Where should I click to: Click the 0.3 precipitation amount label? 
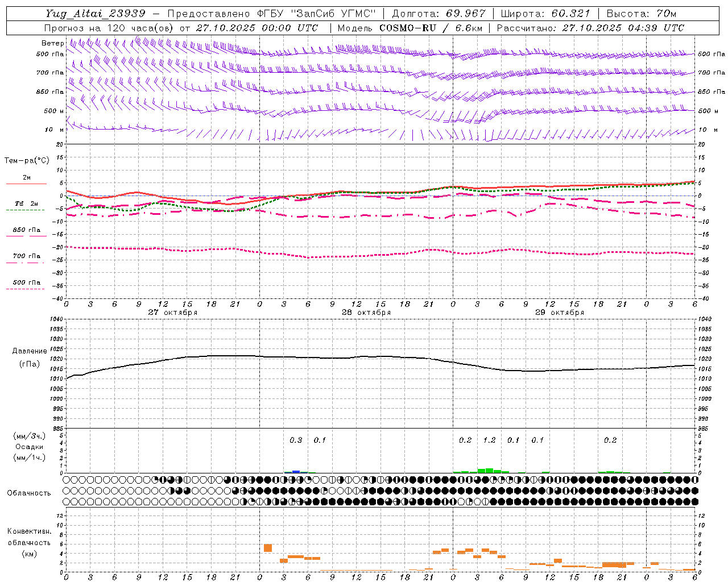296,440
